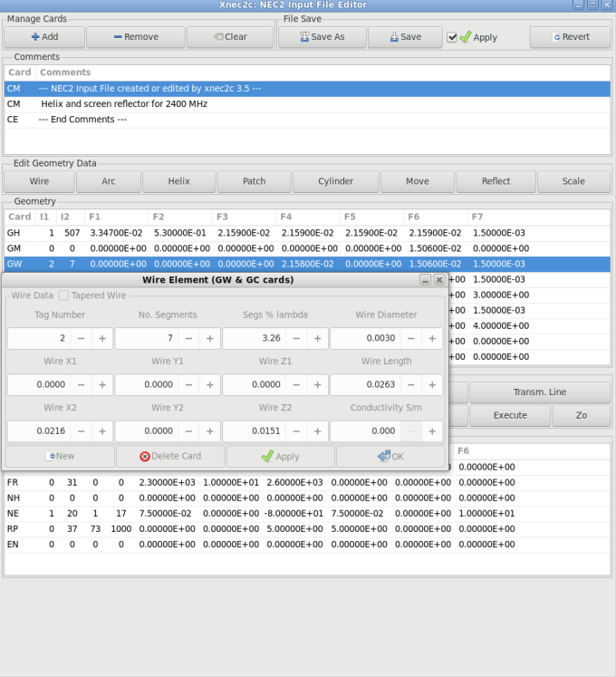Viewport: 616px width, 677px height.
Task: Click the Revert button
Action: pyautogui.click(x=571, y=37)
